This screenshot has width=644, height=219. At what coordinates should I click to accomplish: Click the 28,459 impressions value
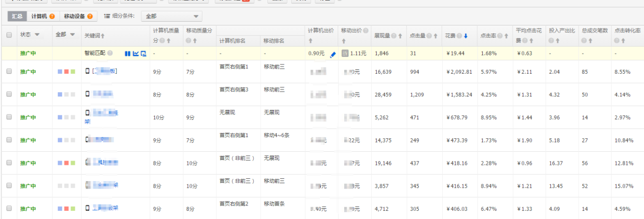[x=383, y=95]
